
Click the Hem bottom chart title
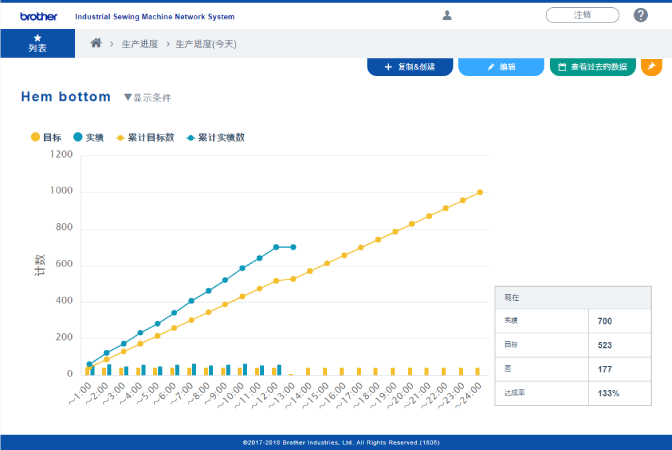(66, 97)
